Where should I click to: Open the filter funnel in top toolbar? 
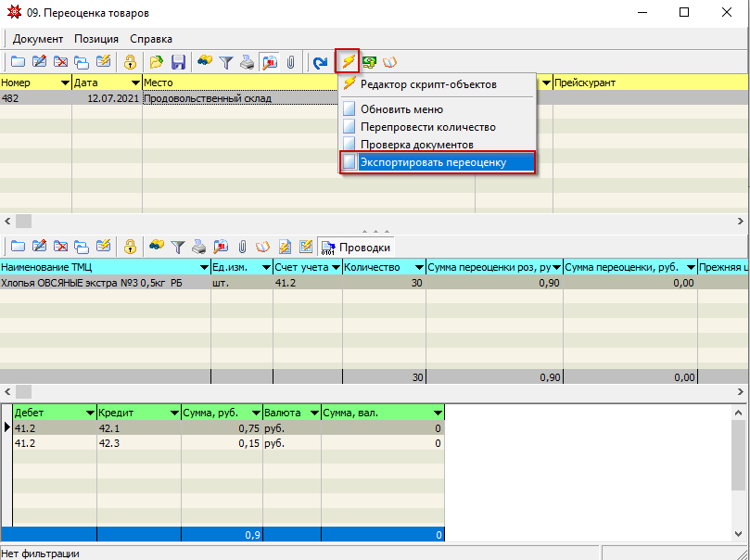[x=225, y=62]
